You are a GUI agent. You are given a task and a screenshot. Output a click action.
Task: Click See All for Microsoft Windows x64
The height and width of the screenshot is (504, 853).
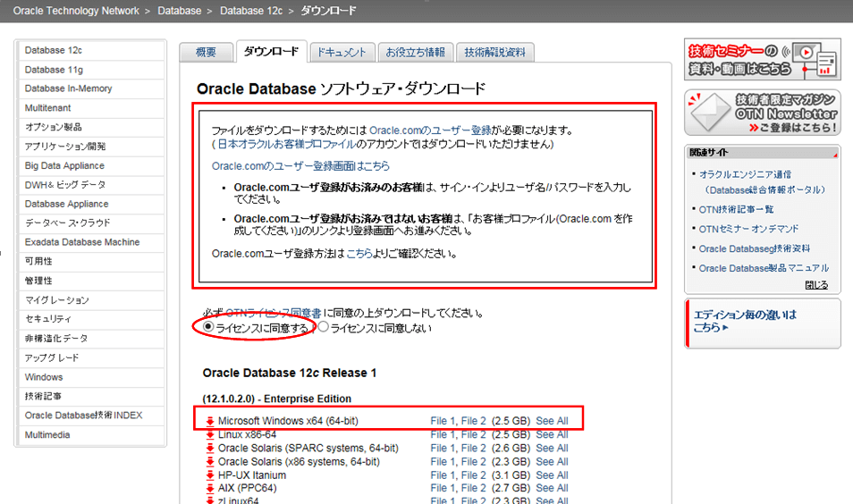click(x=552, y=421)
